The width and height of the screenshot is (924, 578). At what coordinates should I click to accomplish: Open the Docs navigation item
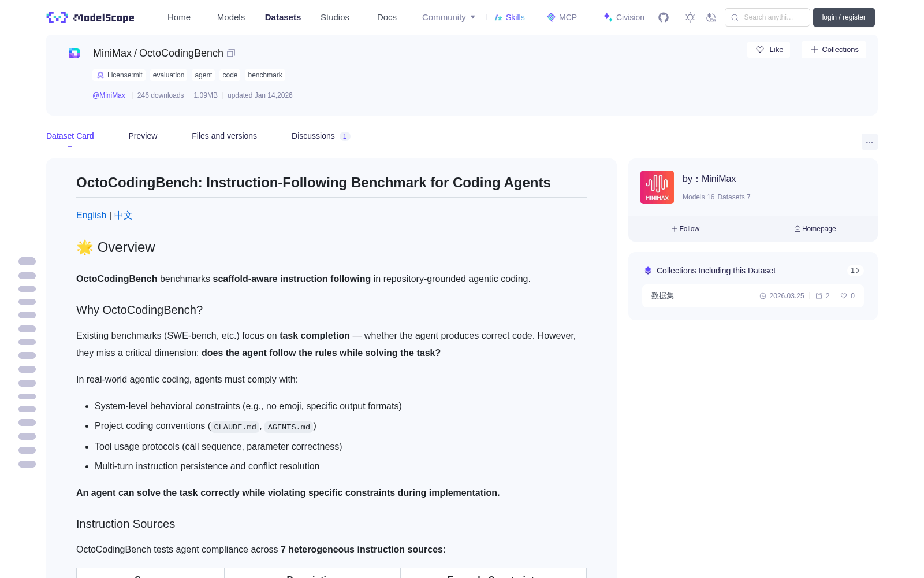tap(387, 17)
